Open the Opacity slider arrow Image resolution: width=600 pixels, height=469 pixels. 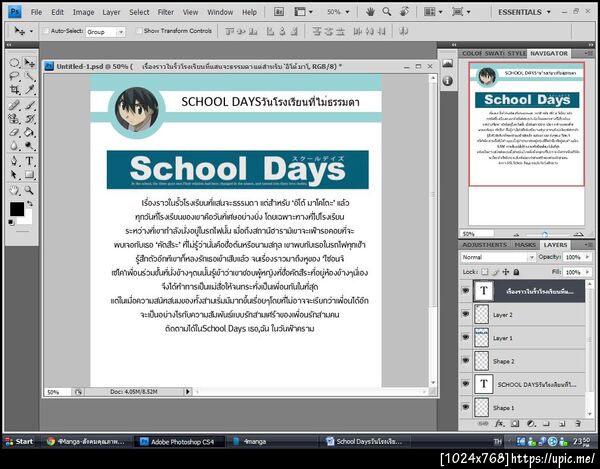[588, 257]
